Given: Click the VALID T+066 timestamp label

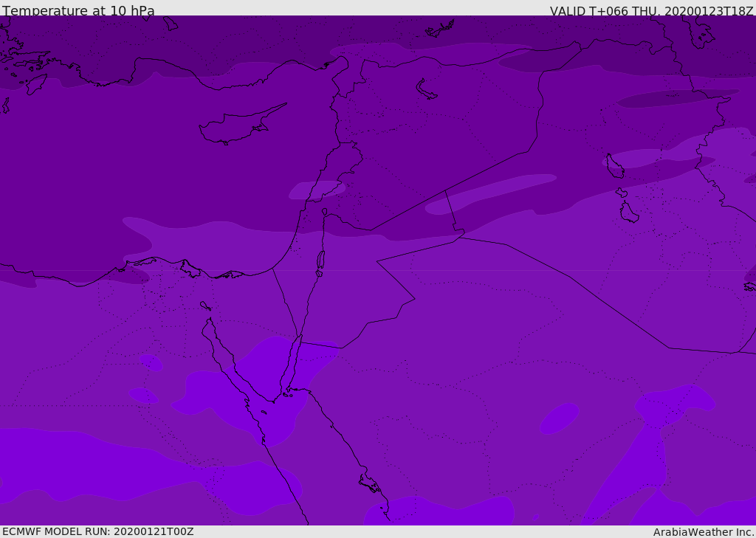Looking at the screenshot, I should point(651,10).
